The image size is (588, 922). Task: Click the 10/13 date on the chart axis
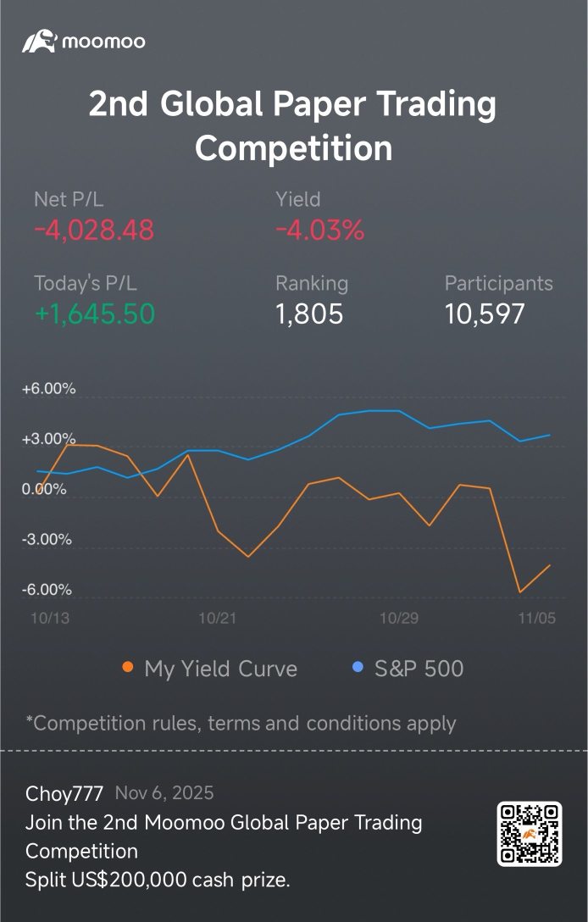pyautogui.click(x=49, y=619)
